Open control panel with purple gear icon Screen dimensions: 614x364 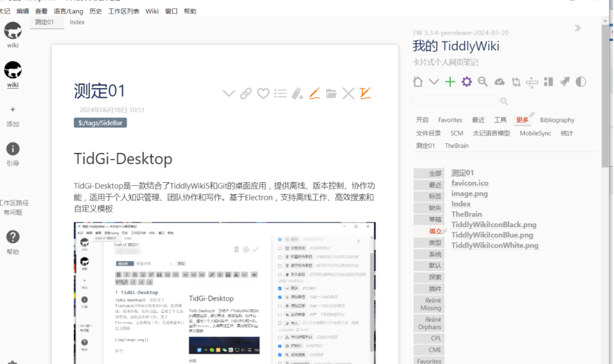[x=466, y=82]
